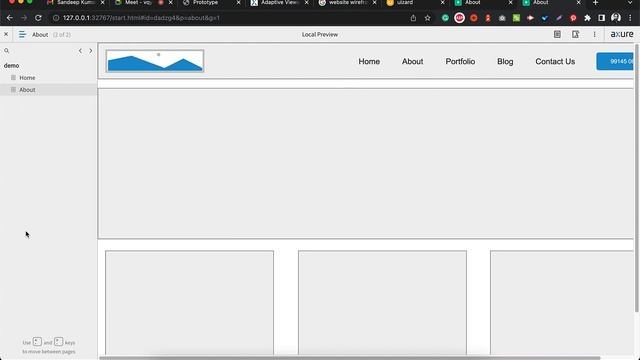This screenshot has height=360, width=640.
Task: Open the Axure documentation notes icon
Action: 557,34
